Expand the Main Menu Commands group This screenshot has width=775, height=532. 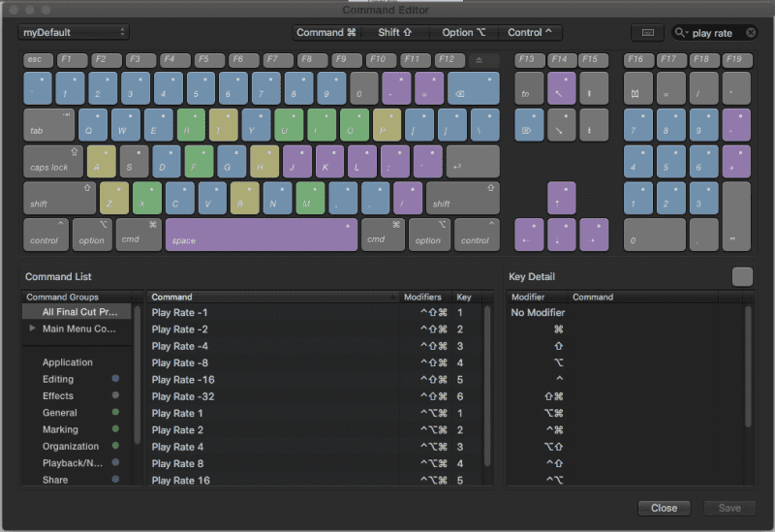(x=33, y=329)
